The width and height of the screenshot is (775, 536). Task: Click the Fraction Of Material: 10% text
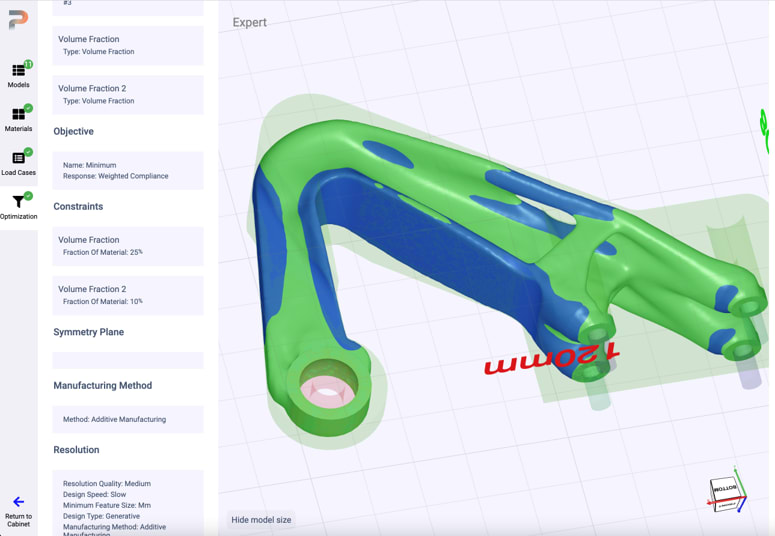(103, 302)
